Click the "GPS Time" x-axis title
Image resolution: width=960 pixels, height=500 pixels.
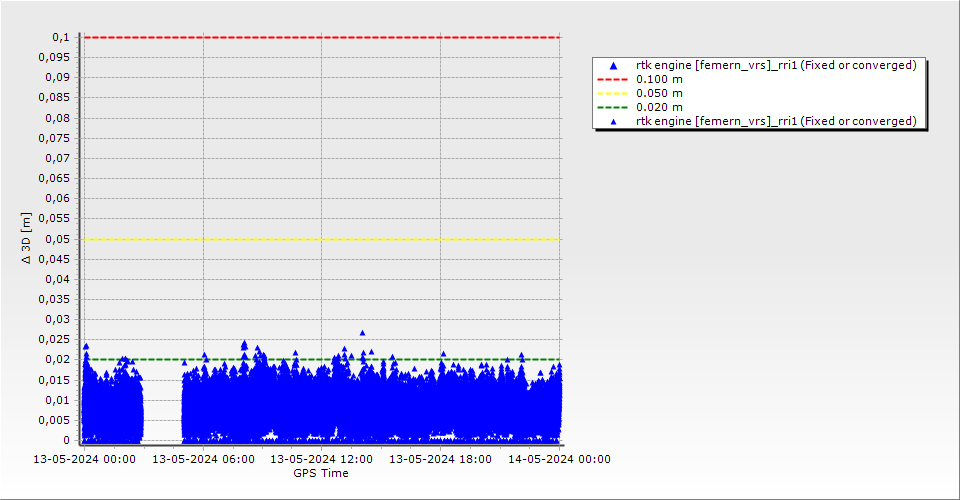[x=321, y=473]
